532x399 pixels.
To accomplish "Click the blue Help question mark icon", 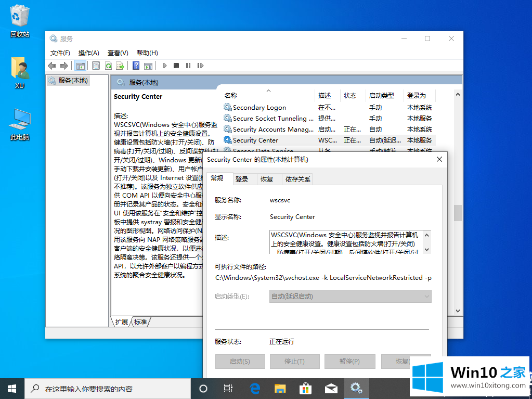I will pos(136,66).
